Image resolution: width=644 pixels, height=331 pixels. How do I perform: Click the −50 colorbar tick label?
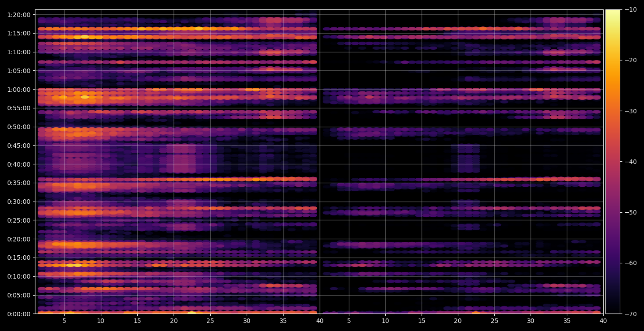(630, 212)
